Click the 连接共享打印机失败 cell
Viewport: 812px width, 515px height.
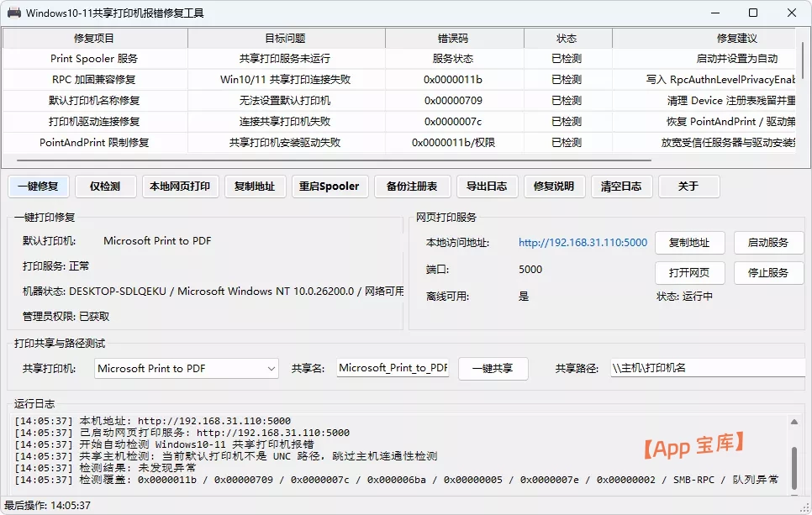(286, 122)
